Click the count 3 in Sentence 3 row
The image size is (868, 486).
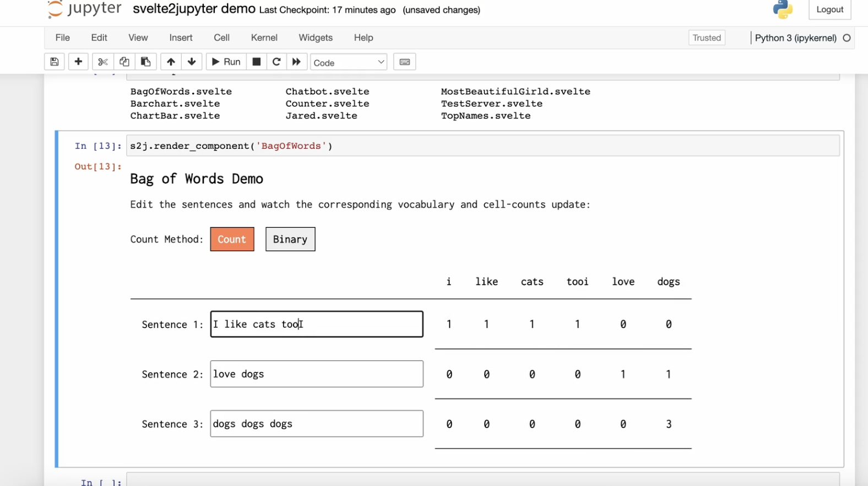(x=669, y=424)
